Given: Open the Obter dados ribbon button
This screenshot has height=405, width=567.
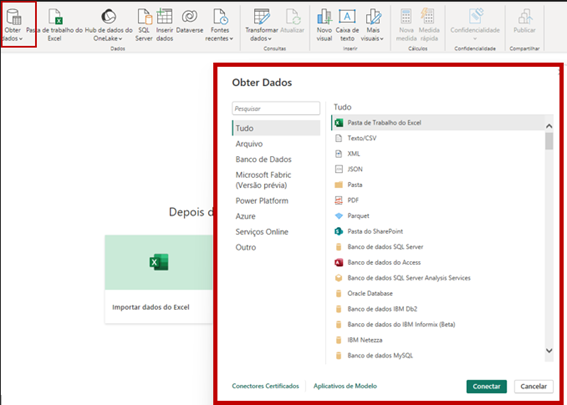Looking at the screenshot, I should click(13, 24).
